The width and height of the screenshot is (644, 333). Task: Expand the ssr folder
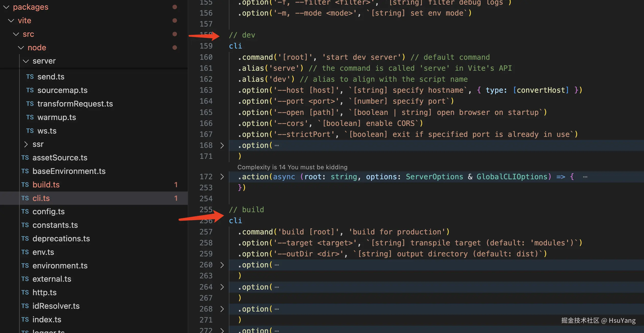click(x=26, y=144)
